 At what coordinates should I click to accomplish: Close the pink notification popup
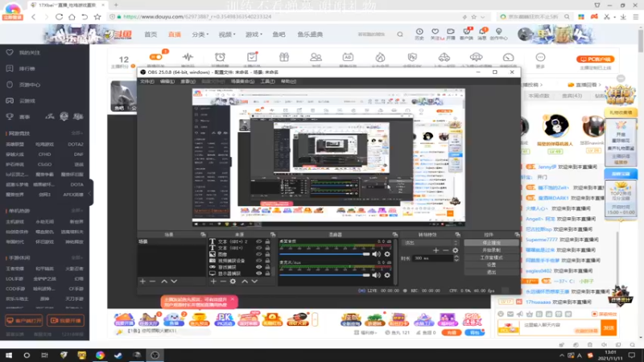[x=233, y=299]
